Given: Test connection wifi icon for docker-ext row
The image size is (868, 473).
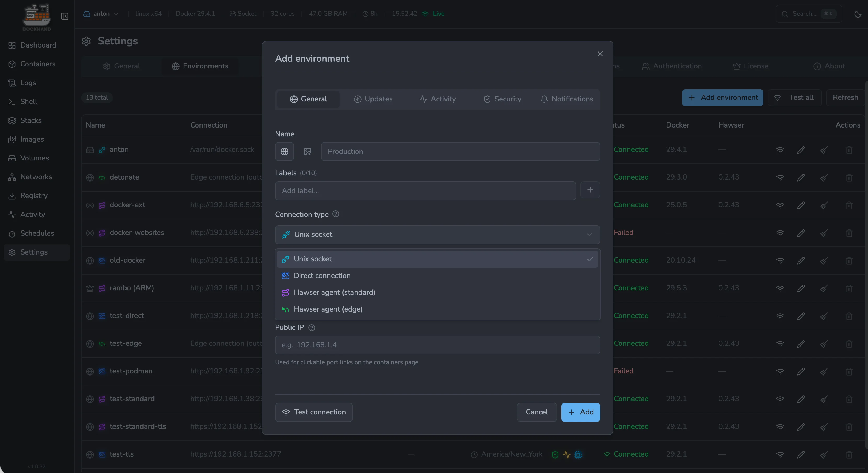Looking at the screenshot, I should (x=780, y=205).
